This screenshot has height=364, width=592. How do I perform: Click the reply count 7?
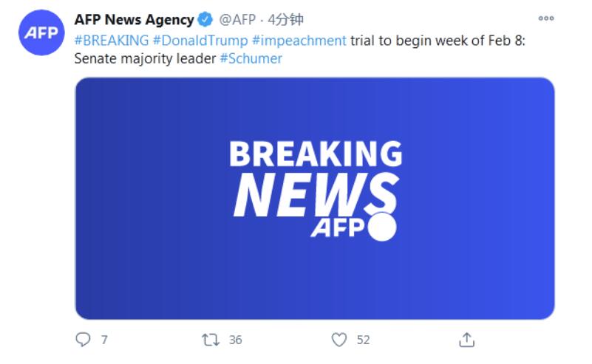(104, 340)
